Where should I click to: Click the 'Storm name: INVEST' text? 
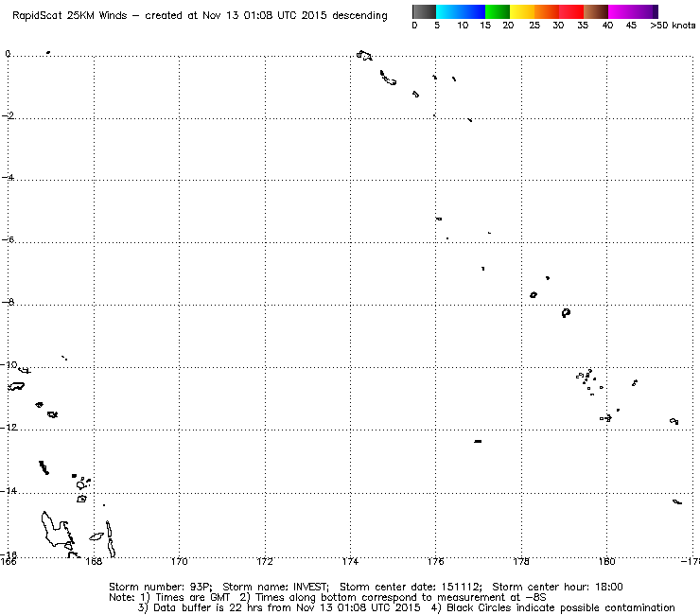(x=276, y=587)
